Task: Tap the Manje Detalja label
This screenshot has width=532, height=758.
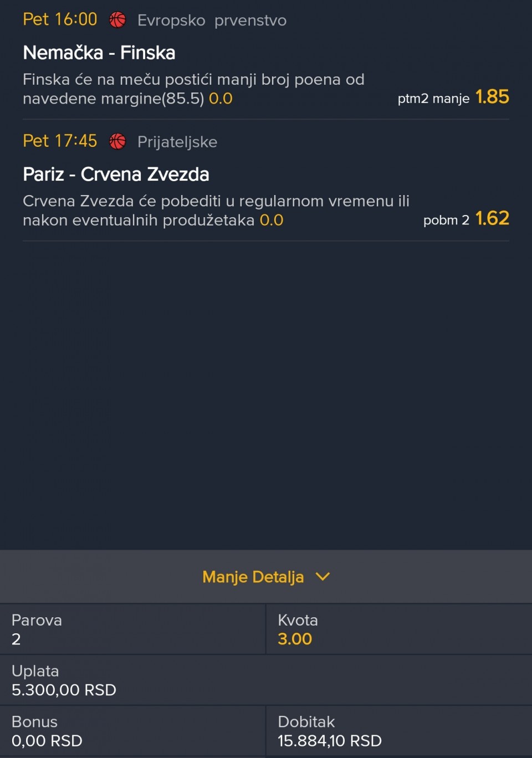Action: click(253, 577)
